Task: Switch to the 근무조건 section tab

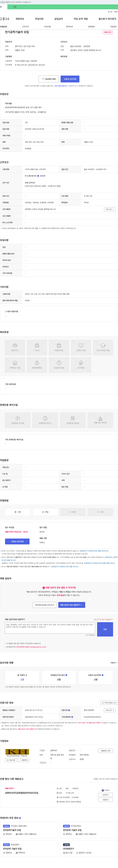Action: tap(25, 27)
